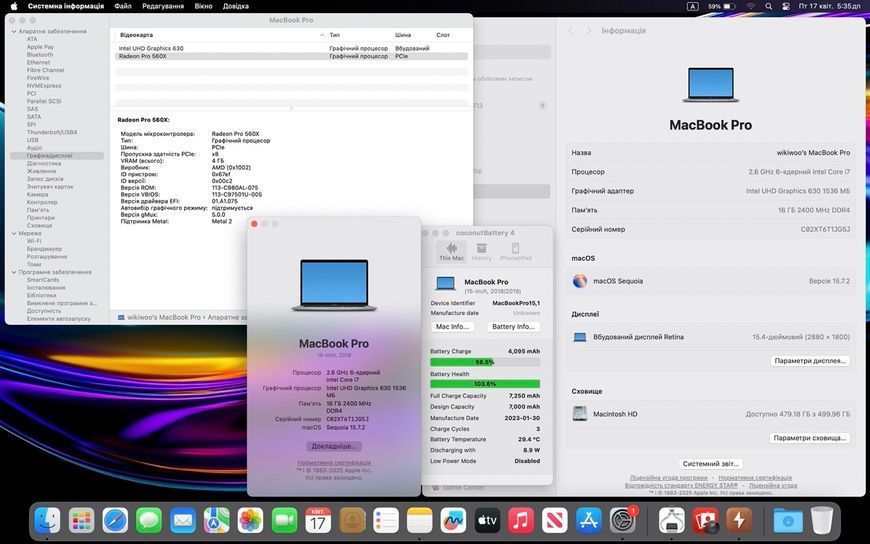Open Ліцензійна угода програми link
The width and height of the screenshot is (870, 544).
pos(668,478)
